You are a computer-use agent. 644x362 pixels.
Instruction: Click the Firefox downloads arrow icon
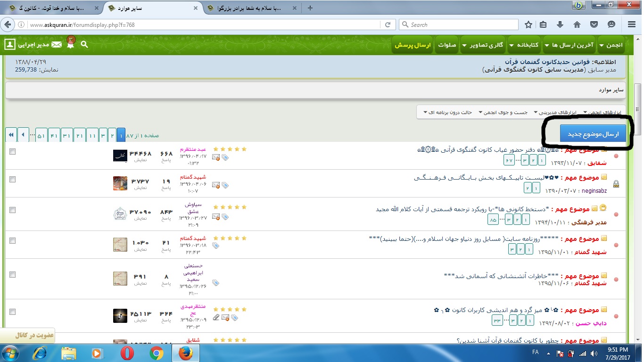tap(560, 25)
